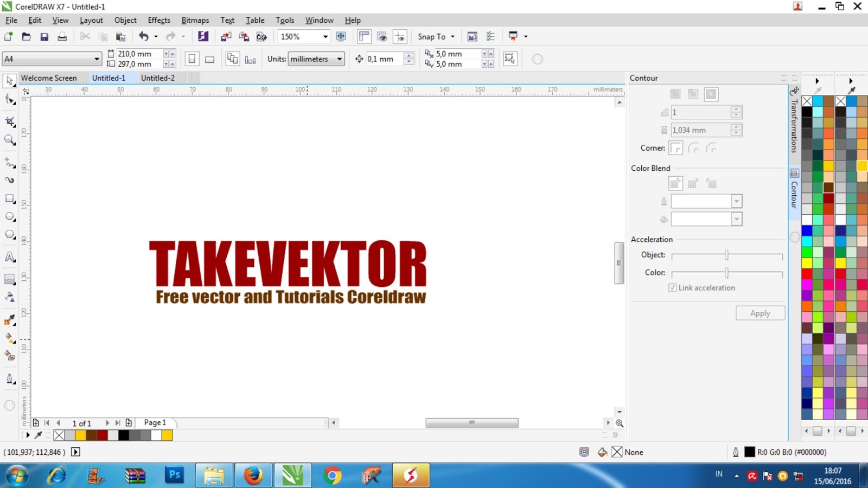
Task: Launch Photoshop from the taskbar
Action: click(x=174, y=476)
